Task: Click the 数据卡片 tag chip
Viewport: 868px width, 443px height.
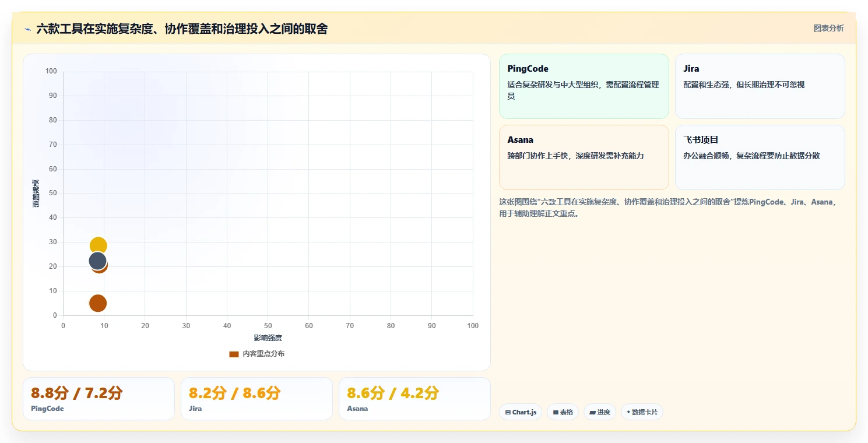Action: [x=642, y=412]
